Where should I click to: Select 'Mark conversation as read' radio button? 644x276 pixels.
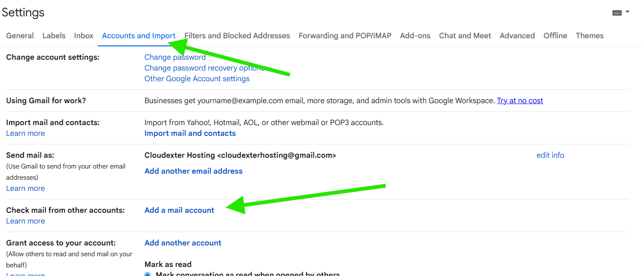pyautogui.click(x=148, y=274)
